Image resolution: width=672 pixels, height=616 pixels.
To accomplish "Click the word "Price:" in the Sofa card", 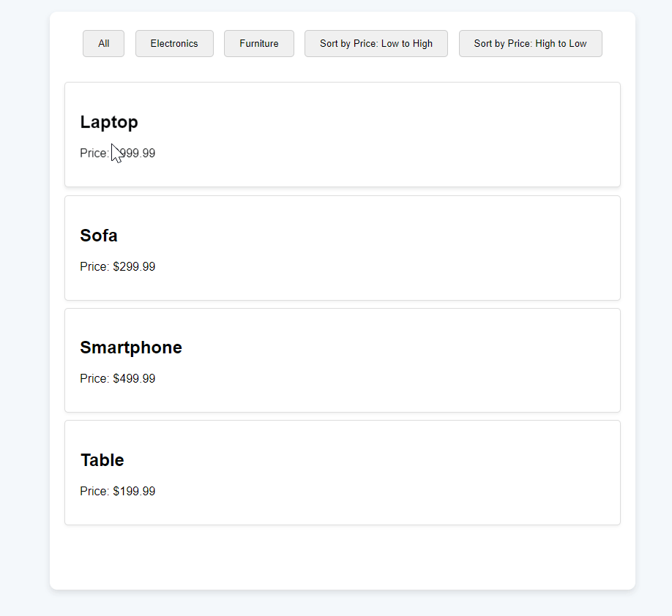I will (94, 267).
